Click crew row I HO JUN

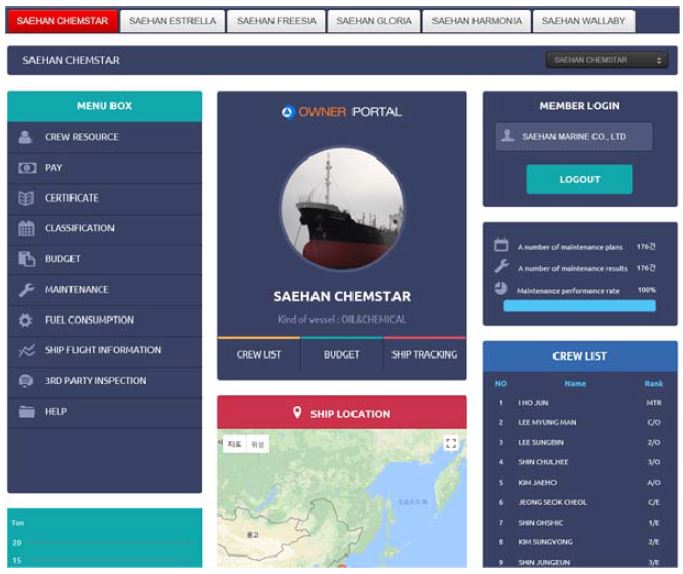tap(580, 403)
